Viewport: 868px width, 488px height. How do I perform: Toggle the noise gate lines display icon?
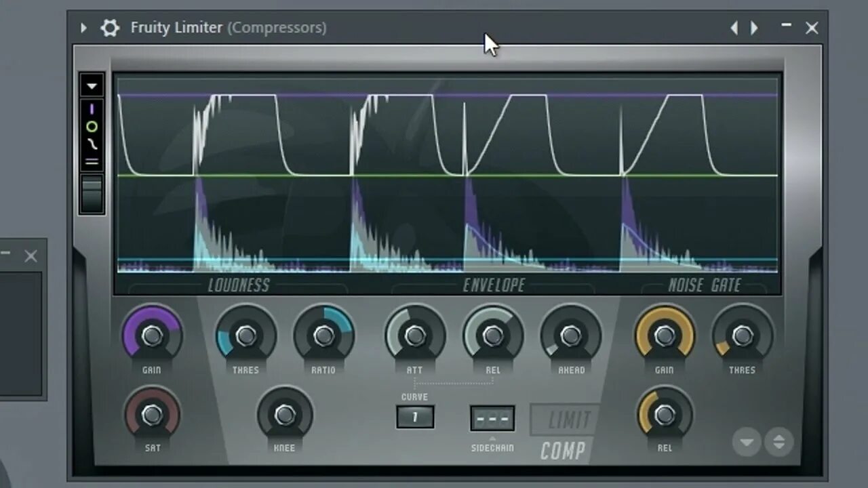(x=91, y=161)
